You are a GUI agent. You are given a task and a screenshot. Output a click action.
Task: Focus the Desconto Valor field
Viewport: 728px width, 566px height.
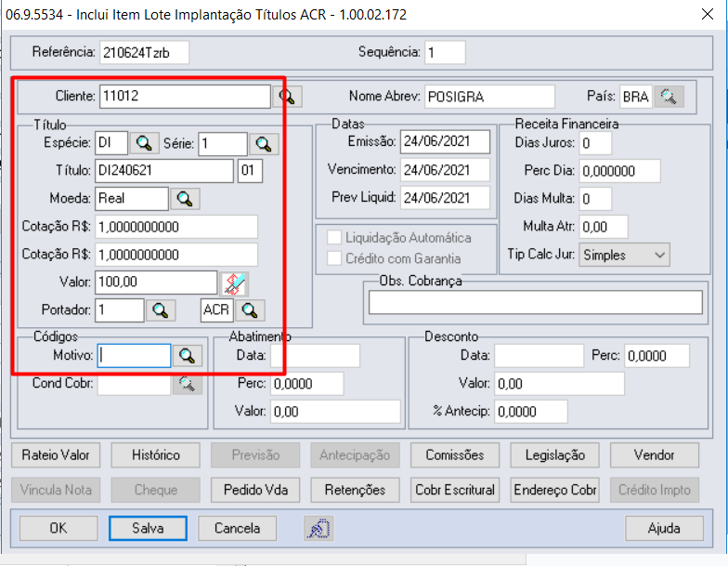point(559,384)
